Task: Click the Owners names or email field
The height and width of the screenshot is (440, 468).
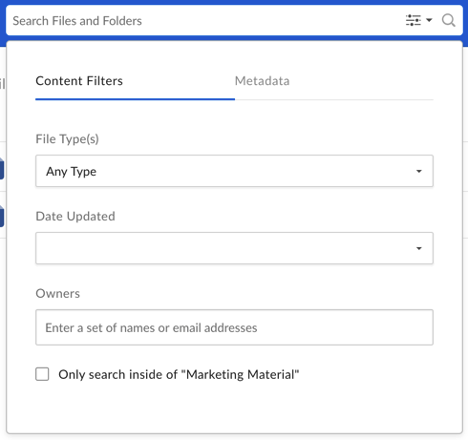Action: [234, 327]
